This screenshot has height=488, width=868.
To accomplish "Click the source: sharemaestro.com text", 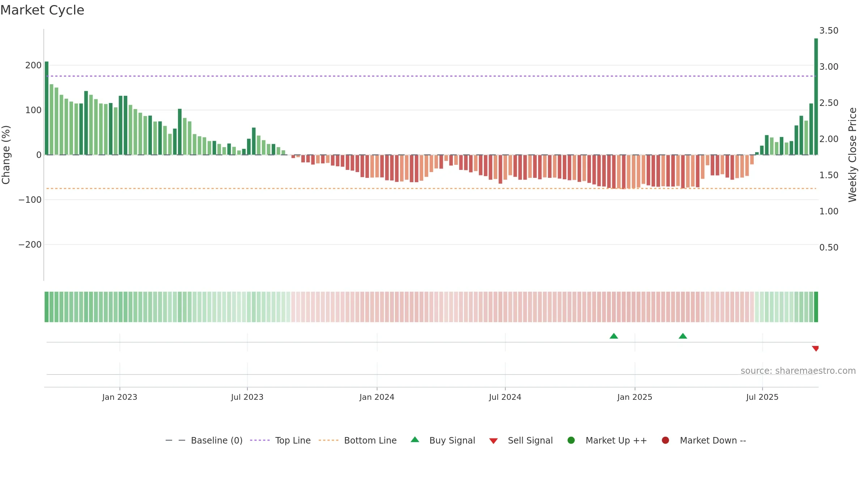I will pos(798,371).
